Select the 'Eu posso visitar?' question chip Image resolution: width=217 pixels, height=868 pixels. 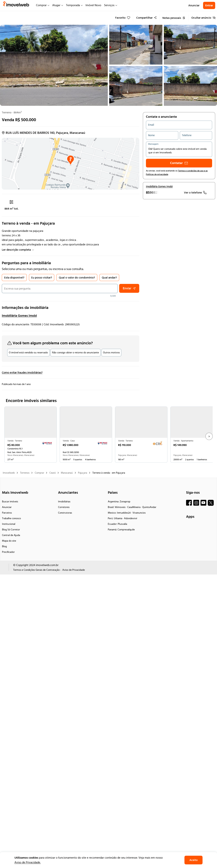click(41, 278)
